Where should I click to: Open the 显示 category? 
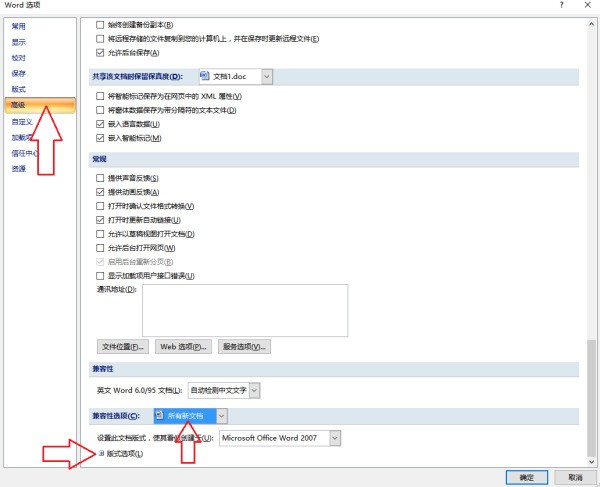18,42
